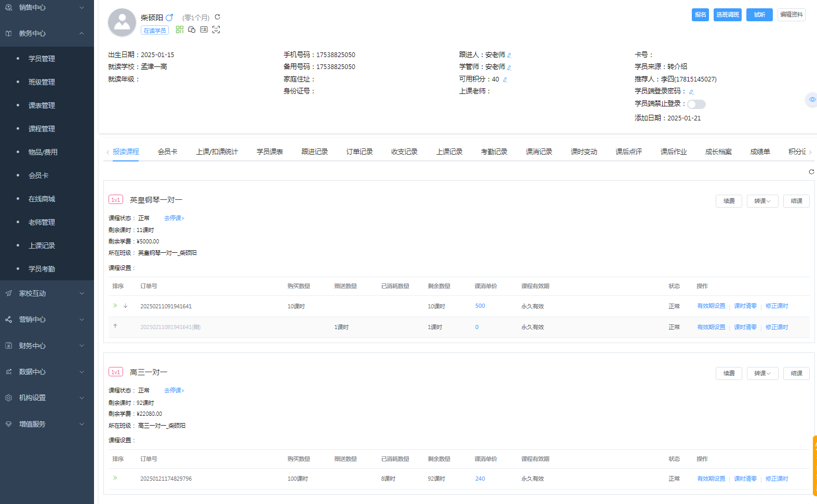Click 续费 for 高三一对一
This screenshot has width=817, height=504.
point(729,373)
